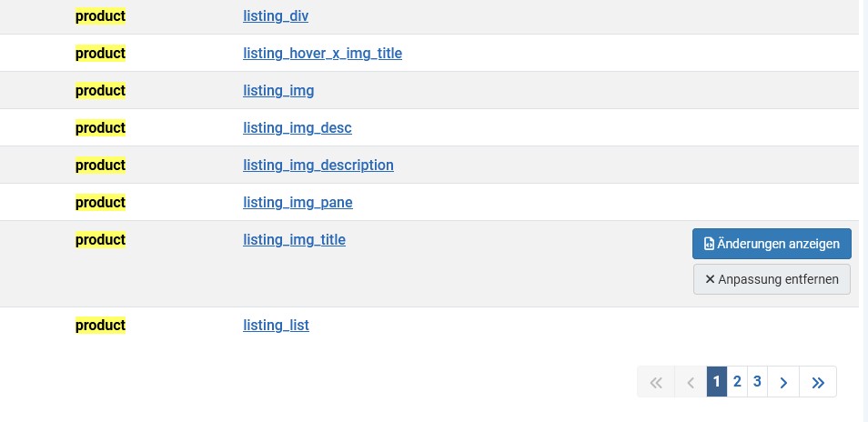Click the X icon in Anpassung entfernen
This screenshot has height=422, width=868.
tap(710, 279)
